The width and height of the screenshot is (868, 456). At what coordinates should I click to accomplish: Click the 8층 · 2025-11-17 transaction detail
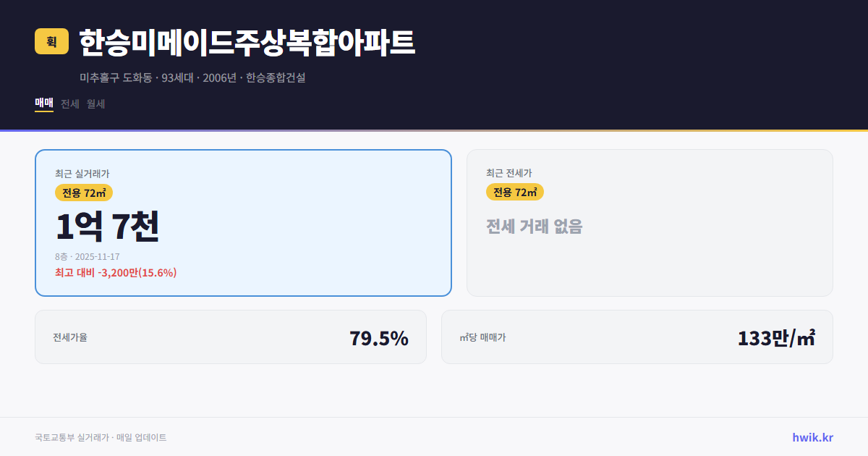click(88, 256)
